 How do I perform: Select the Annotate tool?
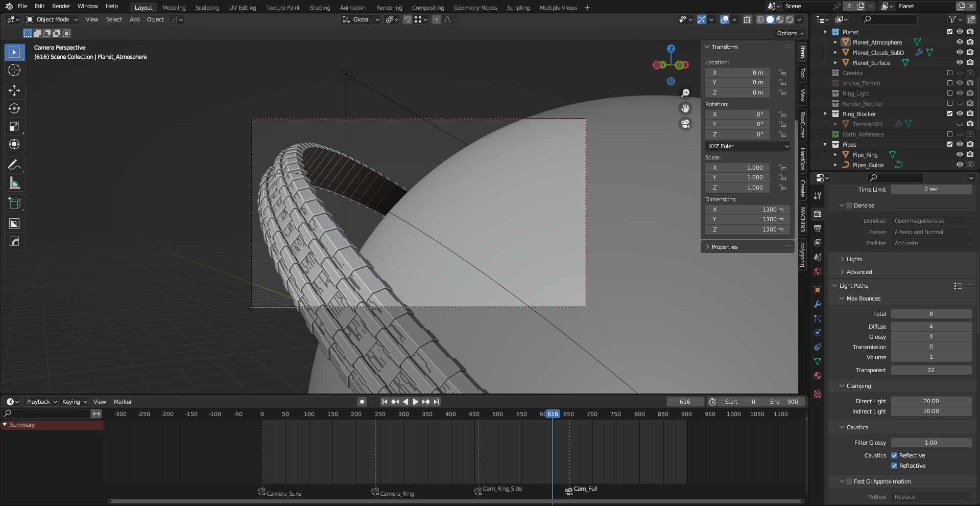coord(14,165)
